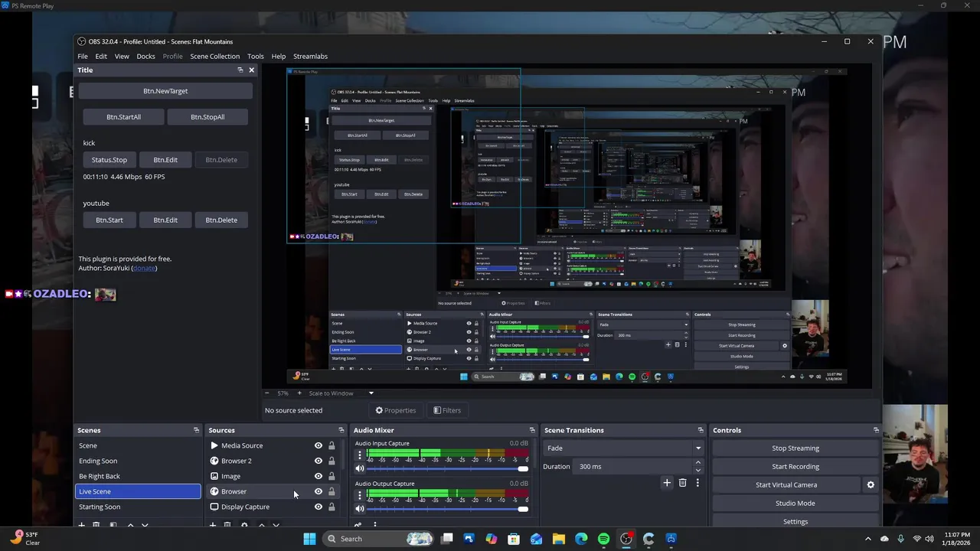Adjust the Audio Output Capture volume slider
The image size is (980, 551).
448,509
